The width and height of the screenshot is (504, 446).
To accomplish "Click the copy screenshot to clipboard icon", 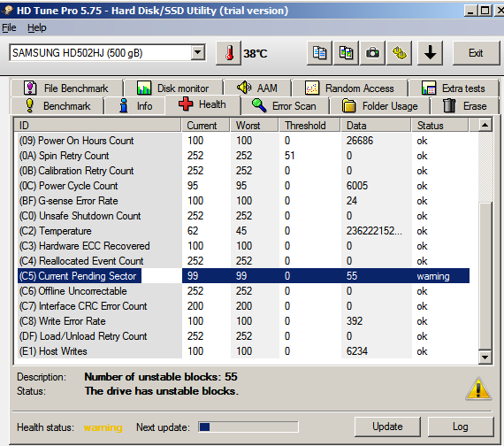I will [347, 53].
